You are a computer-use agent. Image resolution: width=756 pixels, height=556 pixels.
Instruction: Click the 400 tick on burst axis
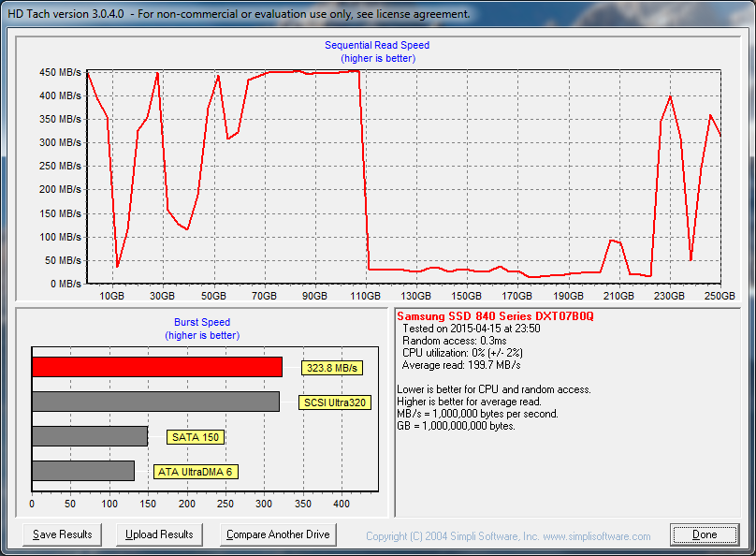pos(342,504)
